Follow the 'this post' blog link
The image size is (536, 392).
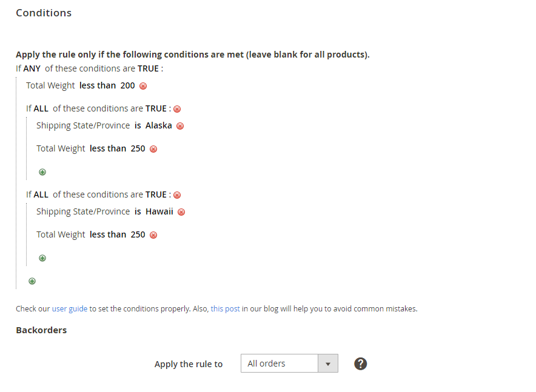pos(225,309)
